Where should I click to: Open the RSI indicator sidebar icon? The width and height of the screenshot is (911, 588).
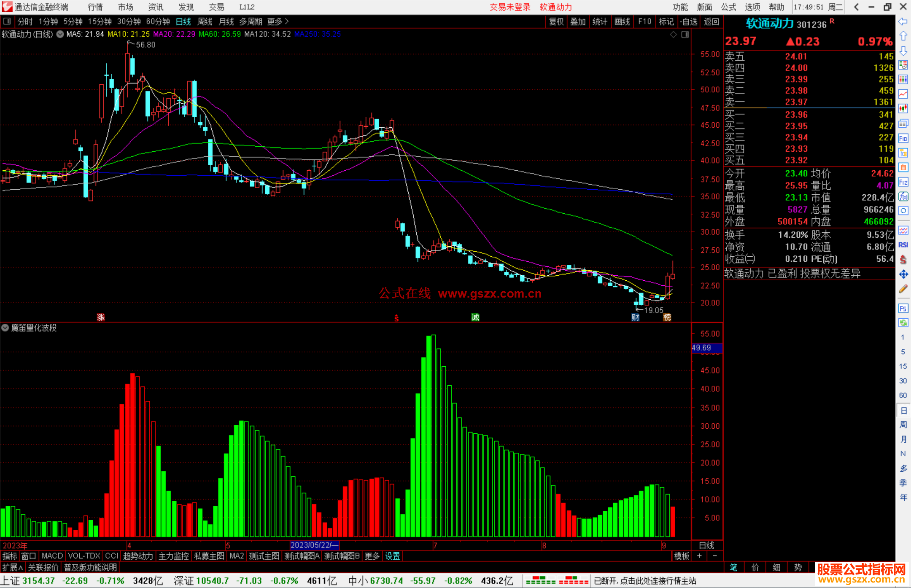(x=903, y=245)
